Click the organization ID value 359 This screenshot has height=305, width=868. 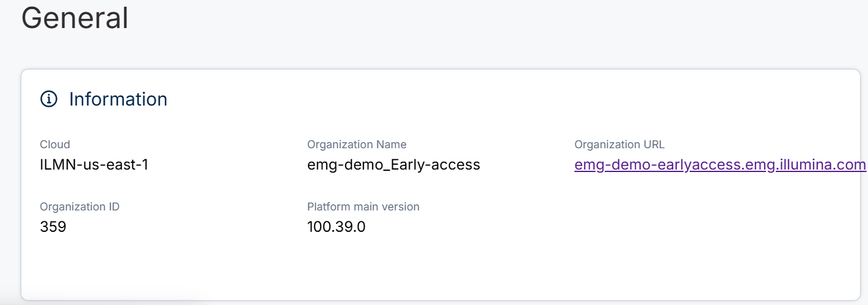click(53, 227)
